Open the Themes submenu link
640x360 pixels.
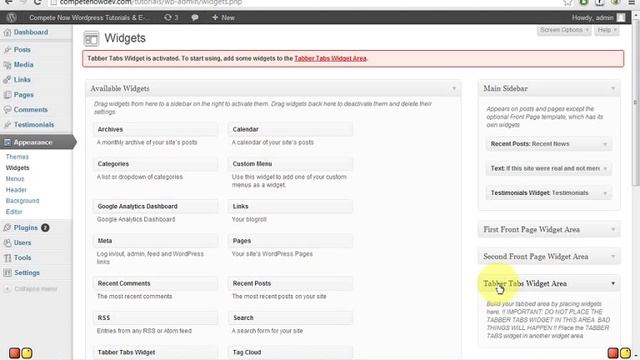coord(17,157)
